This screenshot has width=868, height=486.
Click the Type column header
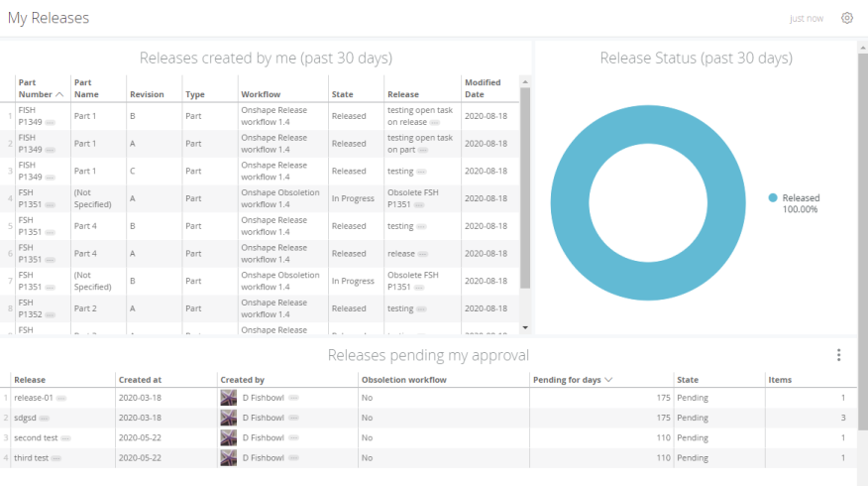(x=195, y=95)
